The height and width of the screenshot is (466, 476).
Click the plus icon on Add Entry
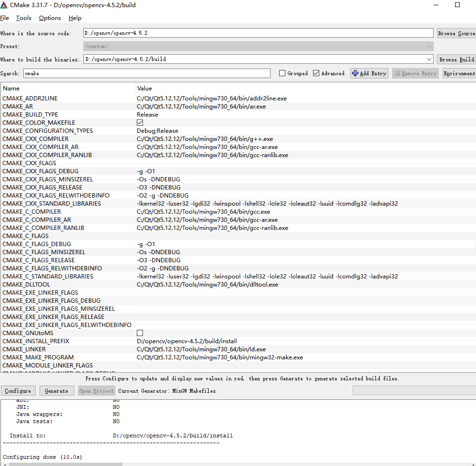[x=355, y=73]
